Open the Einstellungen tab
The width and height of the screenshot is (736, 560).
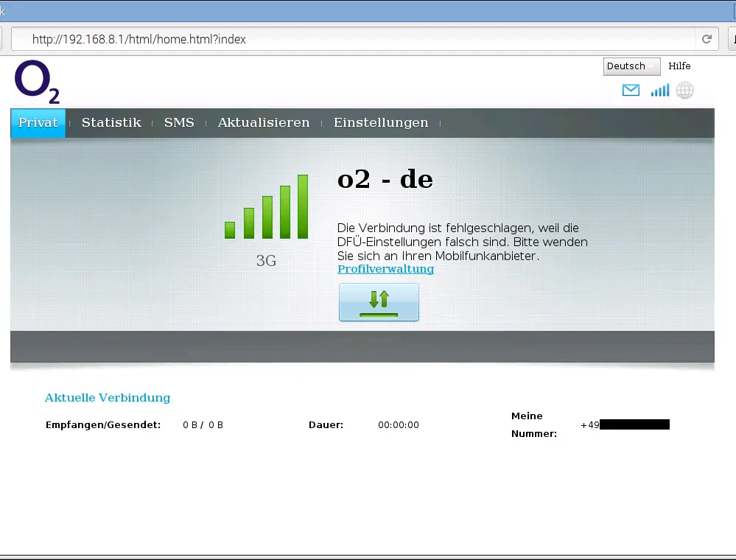381,123
